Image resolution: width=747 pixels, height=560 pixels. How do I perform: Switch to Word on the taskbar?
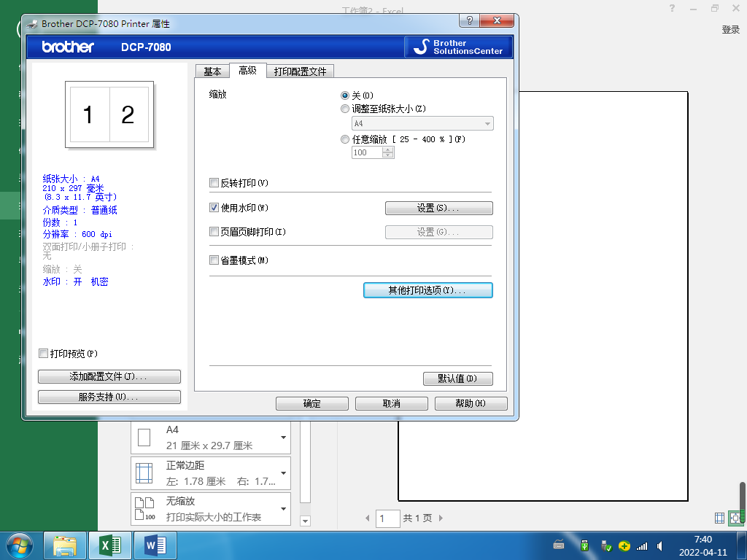(155, 545)
